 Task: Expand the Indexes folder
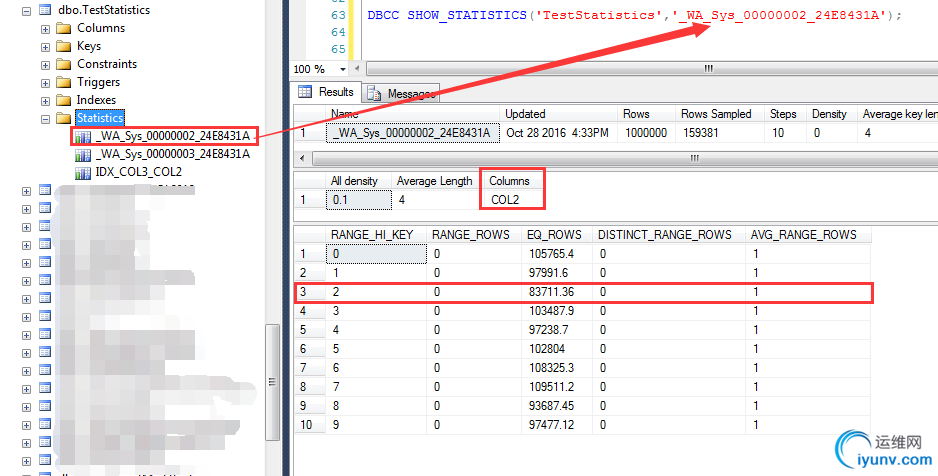[x=45, y=100]
